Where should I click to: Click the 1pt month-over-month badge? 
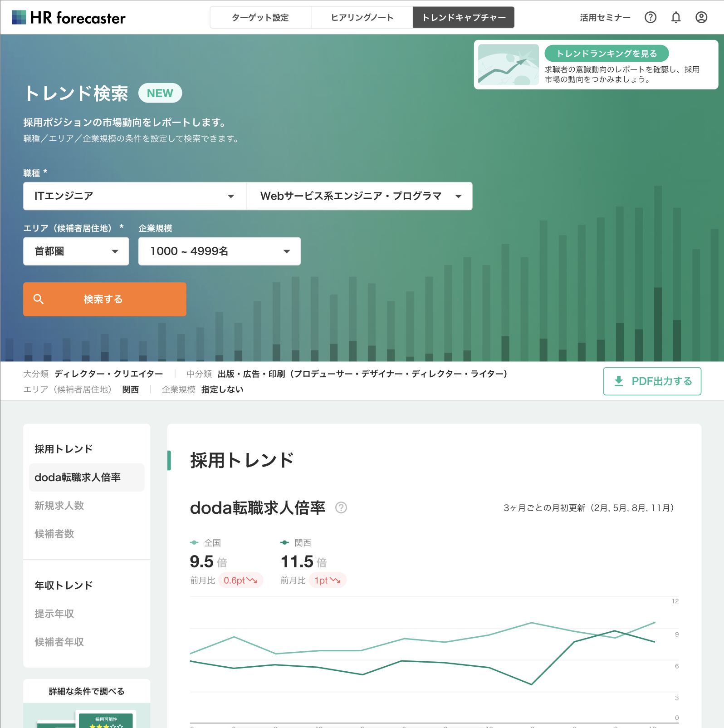[x=328, y=580]
